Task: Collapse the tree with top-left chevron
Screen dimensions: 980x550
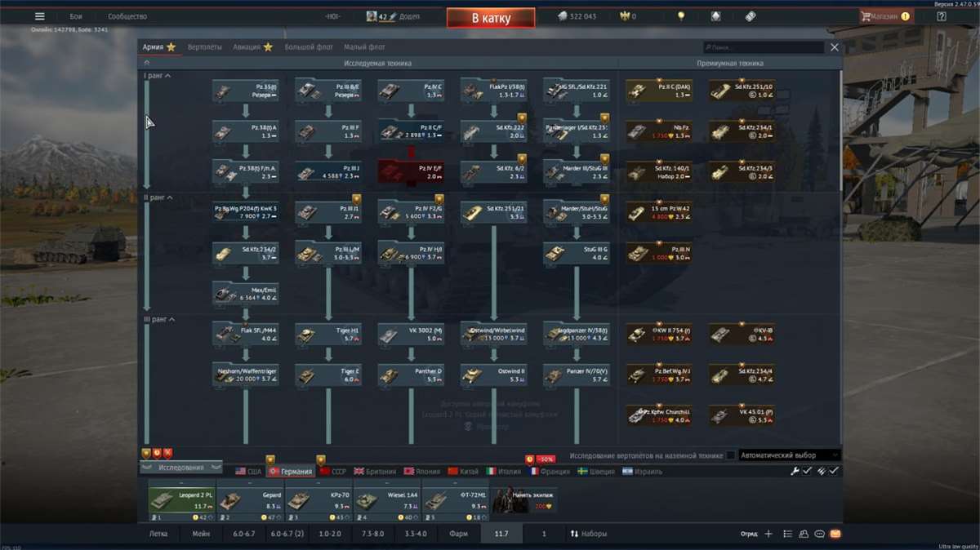Action: (147, 62)
